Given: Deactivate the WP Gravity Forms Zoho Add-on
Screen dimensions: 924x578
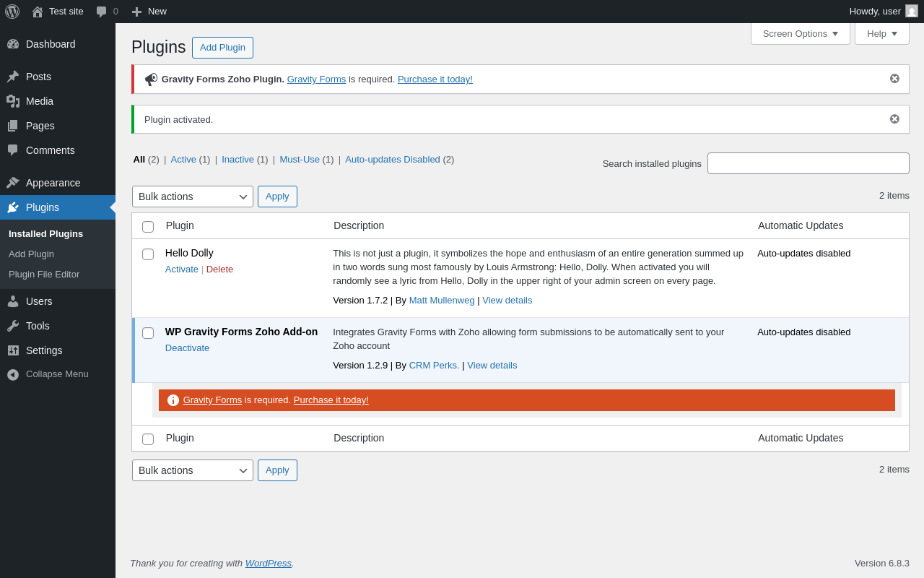Looking at the screenshot, I should (x=187, y=348).
